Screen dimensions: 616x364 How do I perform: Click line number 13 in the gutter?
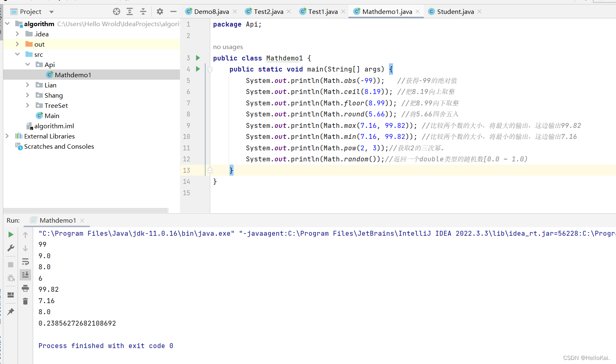click(x=187, y=170)
